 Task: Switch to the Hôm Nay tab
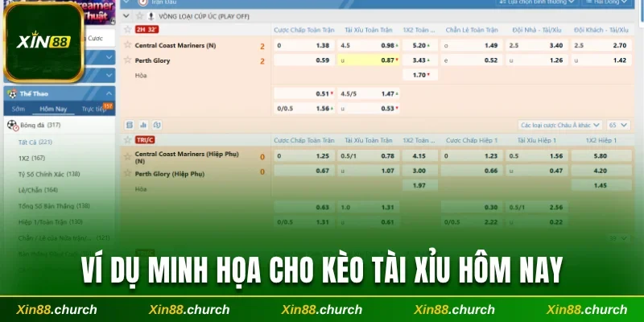(x=53, y=108)
